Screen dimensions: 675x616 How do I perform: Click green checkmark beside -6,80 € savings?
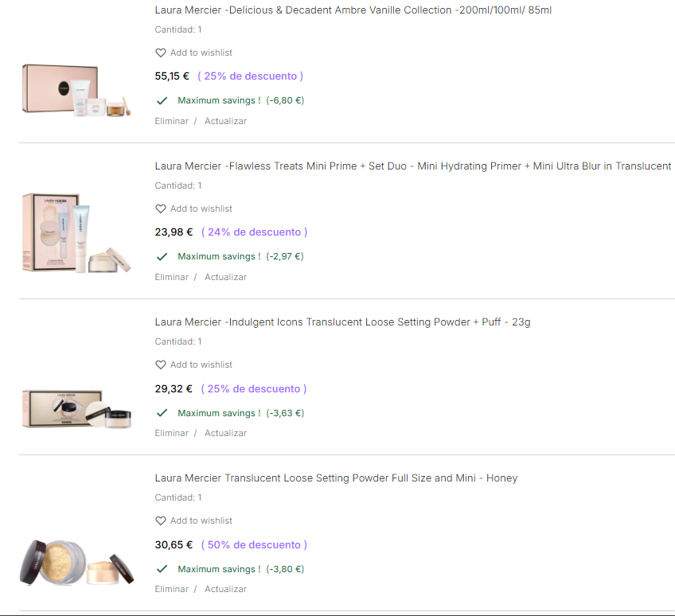[162, 101]
